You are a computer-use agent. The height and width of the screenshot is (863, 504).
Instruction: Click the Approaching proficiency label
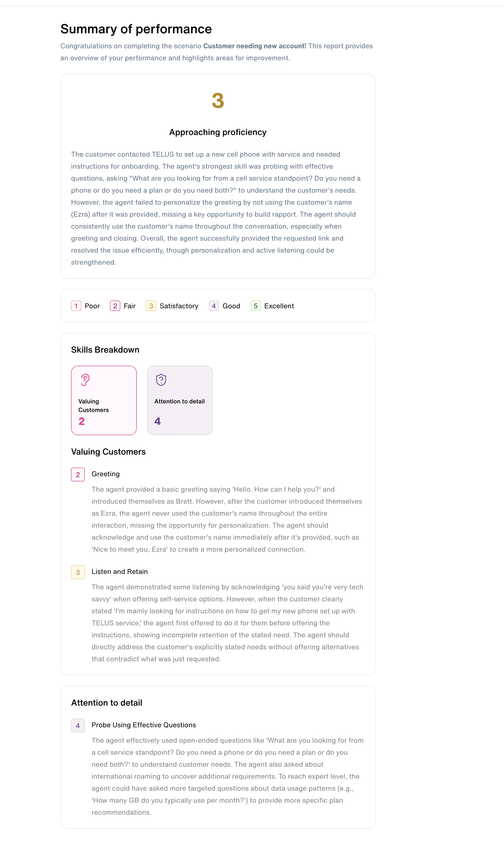click(218, 132)
